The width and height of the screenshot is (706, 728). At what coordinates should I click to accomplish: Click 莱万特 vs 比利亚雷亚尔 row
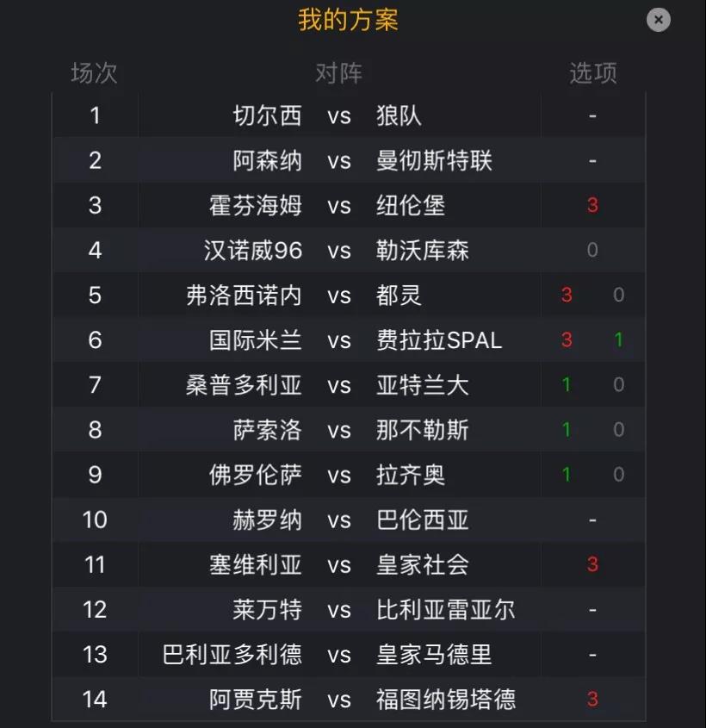pos(349,610)
